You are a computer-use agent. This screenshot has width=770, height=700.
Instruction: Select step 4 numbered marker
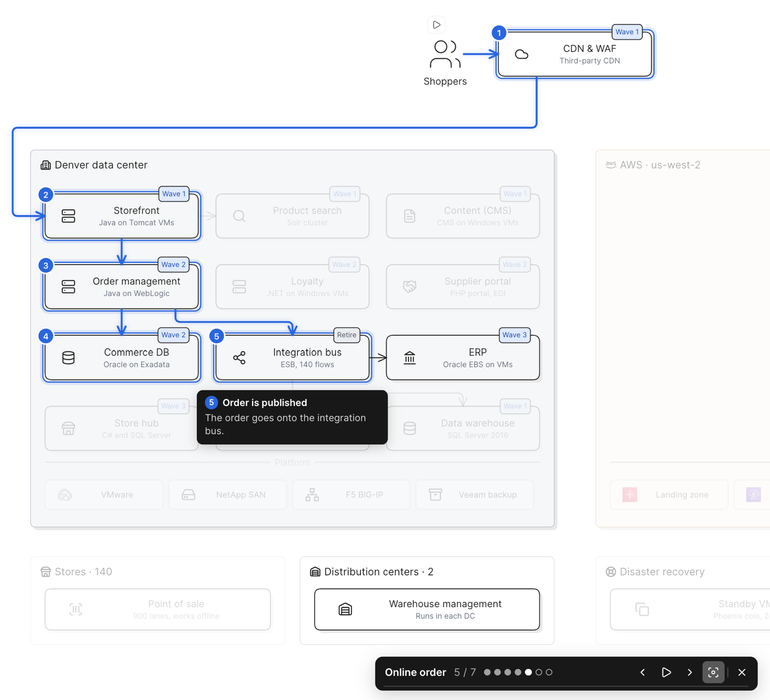(46, 336)
